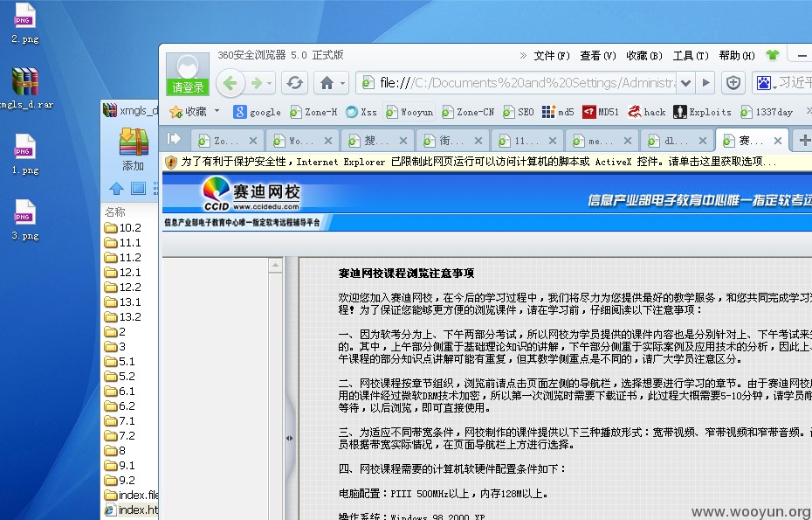Open 1.png desktop file
Viewport: 812px width, 520px height.
coord(24,154)
